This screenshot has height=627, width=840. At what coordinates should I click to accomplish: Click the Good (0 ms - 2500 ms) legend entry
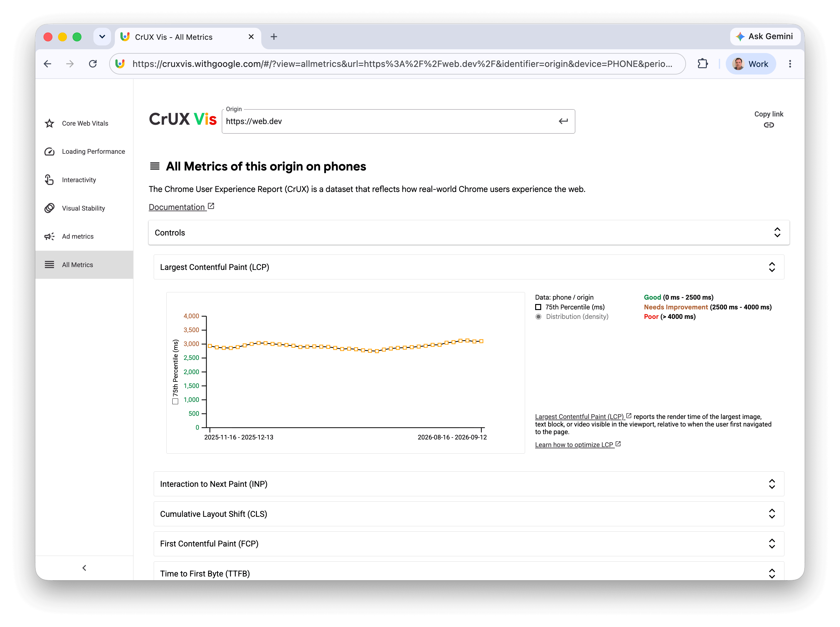(678, 297)
